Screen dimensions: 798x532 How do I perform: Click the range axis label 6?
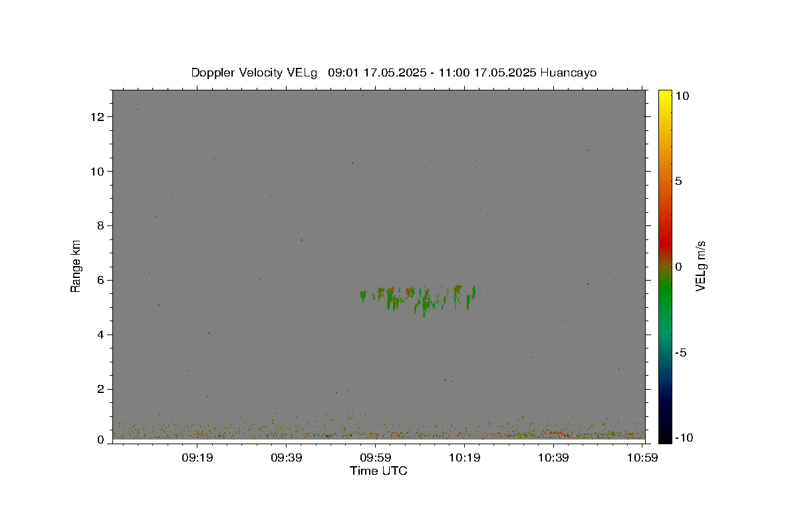[102, 281]
